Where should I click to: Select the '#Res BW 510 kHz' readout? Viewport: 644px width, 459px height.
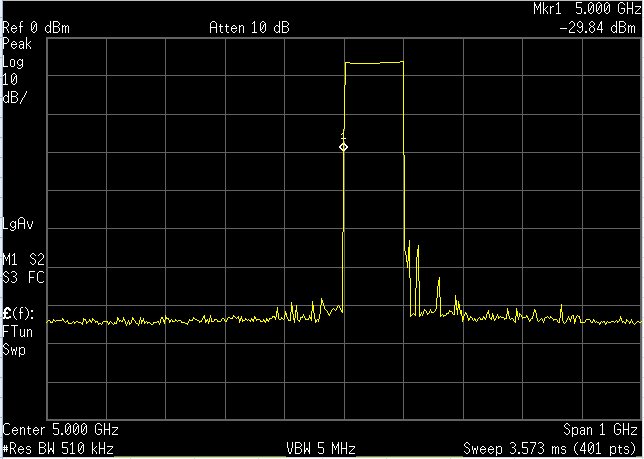tap(58, 449)
